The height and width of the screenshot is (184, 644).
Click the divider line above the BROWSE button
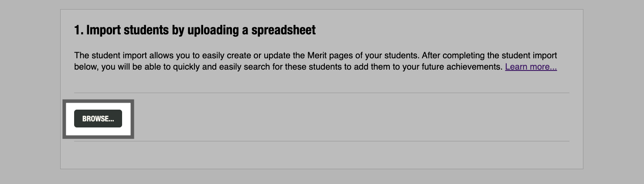click(349, 93)
